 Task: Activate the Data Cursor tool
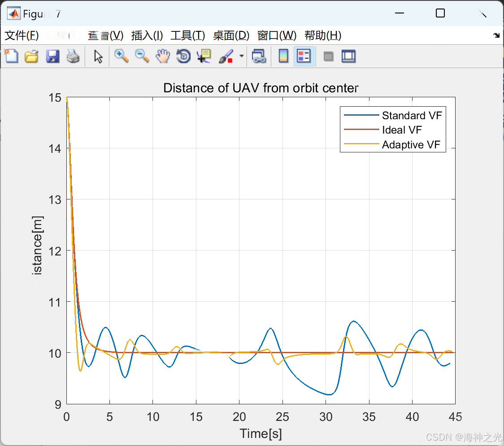point(204,56)
